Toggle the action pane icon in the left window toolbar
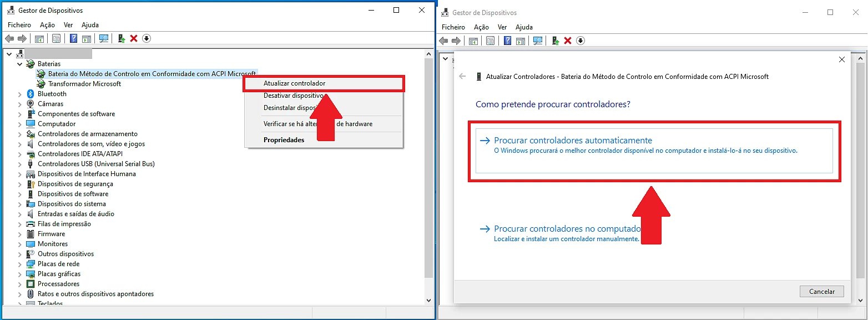Viewport: 868px width, 320px height. click(x=87, y=38)
